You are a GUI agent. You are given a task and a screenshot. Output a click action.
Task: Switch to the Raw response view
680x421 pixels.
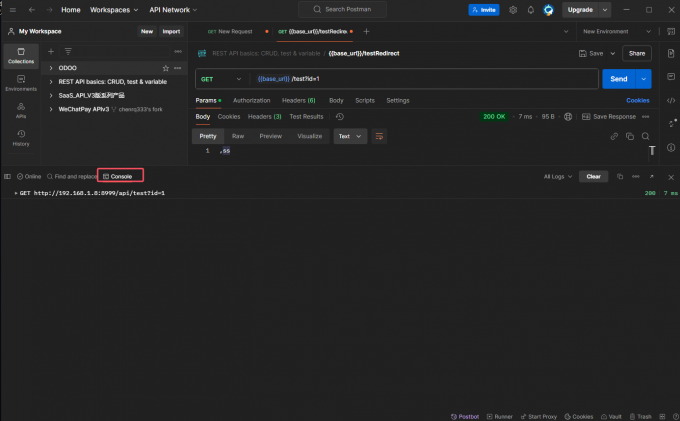pyautogui.click(x=238, y=136)
